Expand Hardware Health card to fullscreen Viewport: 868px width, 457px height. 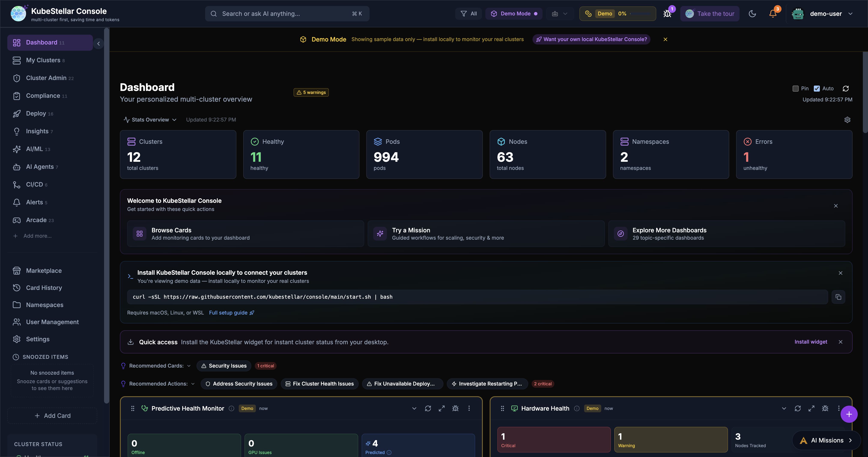(812, 408)
